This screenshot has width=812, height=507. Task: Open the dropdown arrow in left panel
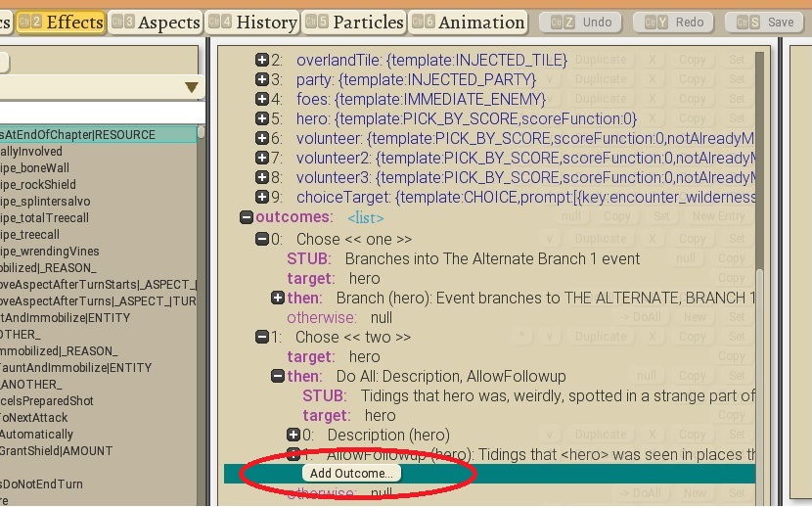point(192,88)
